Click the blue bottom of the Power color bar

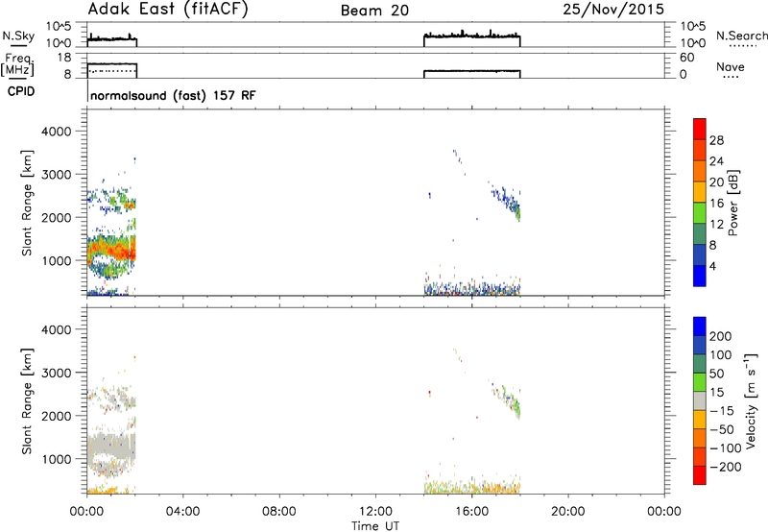coord(700,276)
